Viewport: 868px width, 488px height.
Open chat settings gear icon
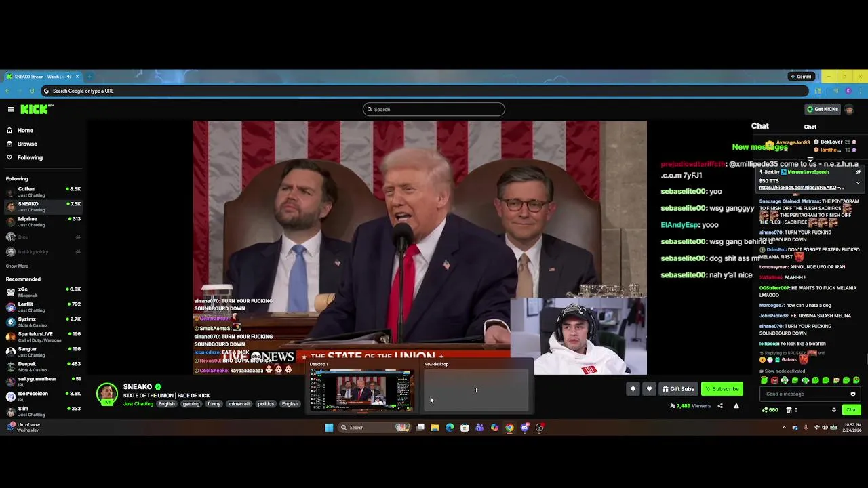(834, 410)
